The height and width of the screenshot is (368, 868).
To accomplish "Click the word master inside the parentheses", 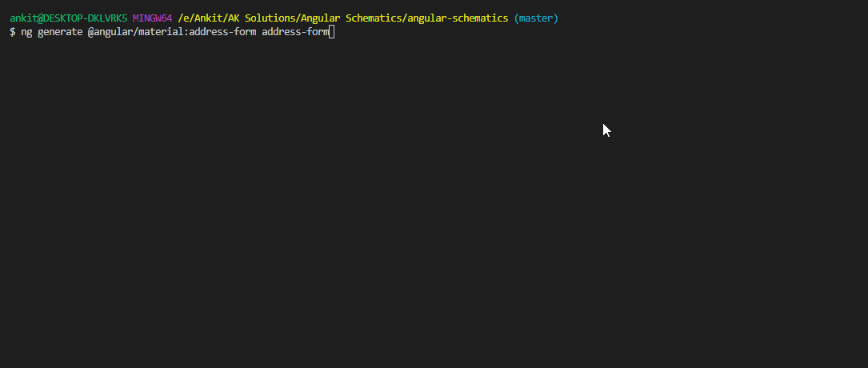I will (536, 18).
